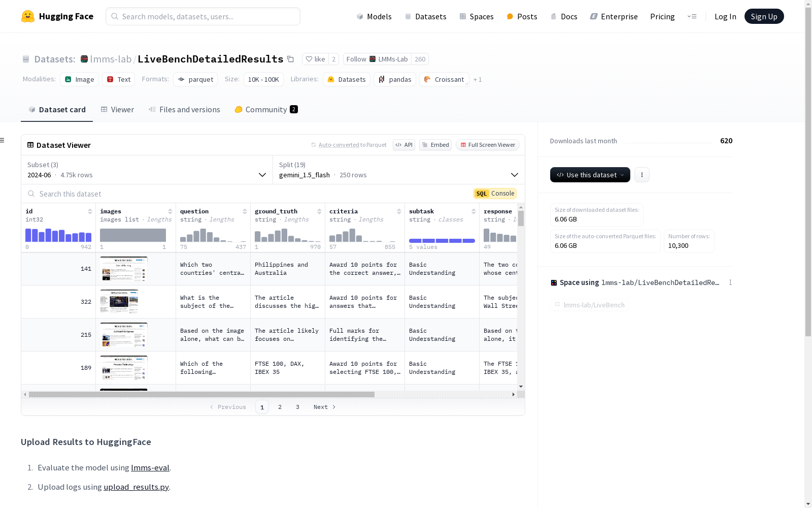Screen dimensions: 812x508
Task: Sort the criteria column
Action: tap(399, 211)
